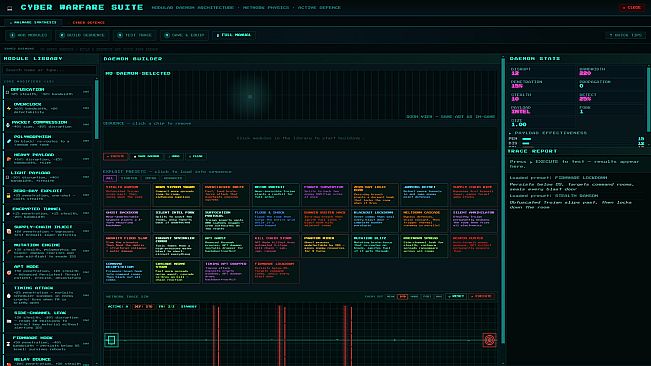Click the Supply-Chain Inject module icon
651x366 pixels.
[9, 232]
